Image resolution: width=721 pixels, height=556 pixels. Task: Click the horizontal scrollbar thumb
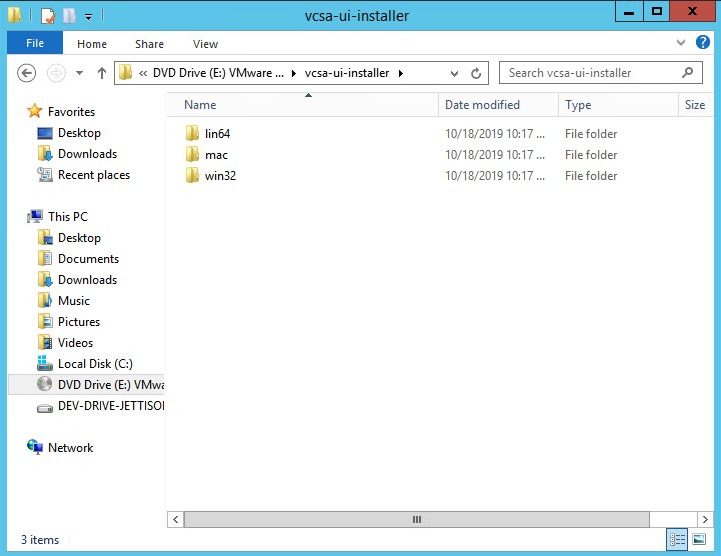click(x=417, y=520)
